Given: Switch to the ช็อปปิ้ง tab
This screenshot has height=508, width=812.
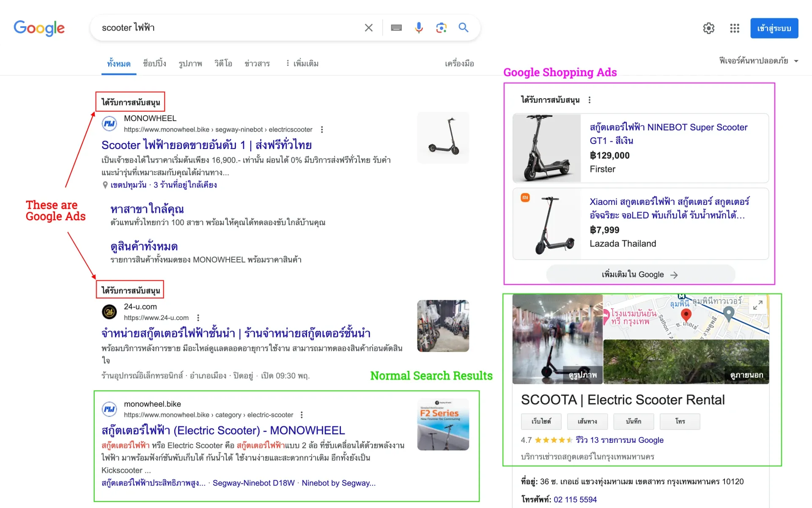Looking at the screenshot, I should pos(154,63).
